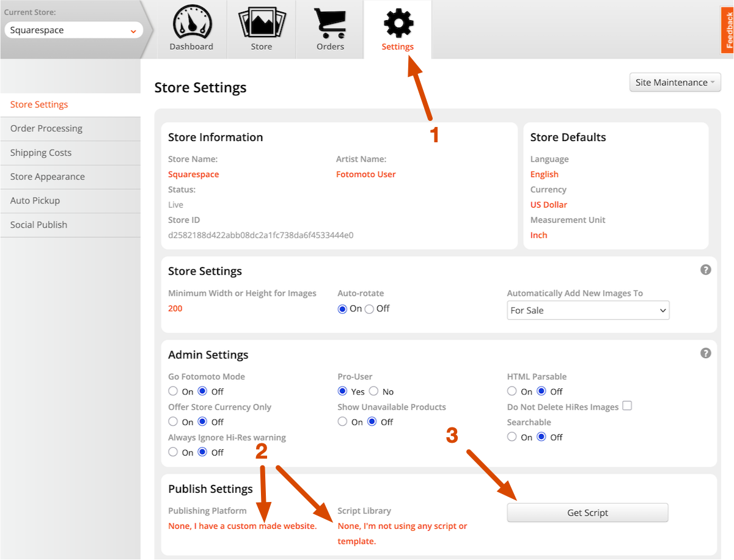Click the Store Information heading
The width and height of the screenshot is (734, 560).
[215, 137]
